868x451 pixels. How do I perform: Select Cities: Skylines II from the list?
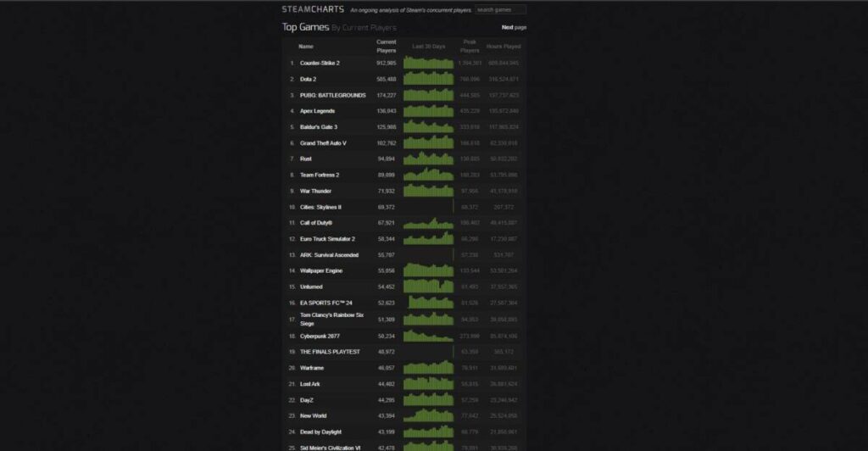tap(322, 207)
